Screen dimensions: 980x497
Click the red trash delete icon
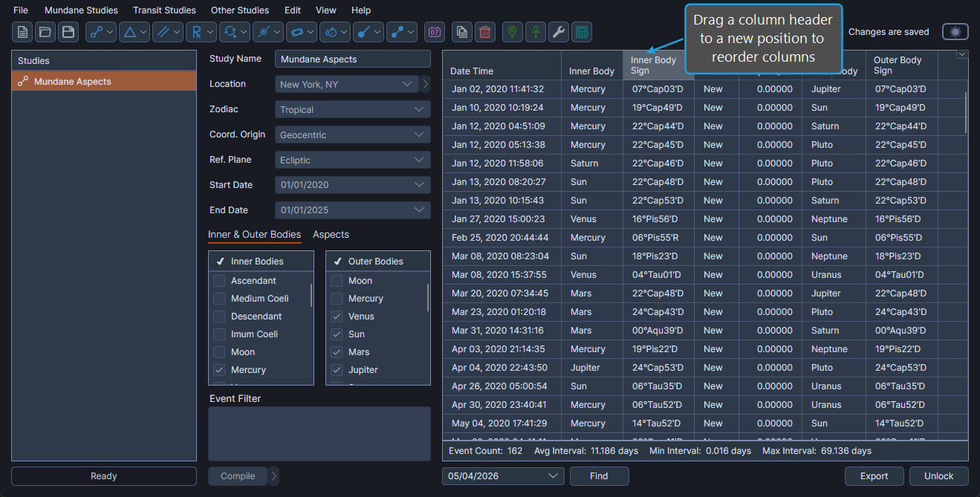coord(485,32)
